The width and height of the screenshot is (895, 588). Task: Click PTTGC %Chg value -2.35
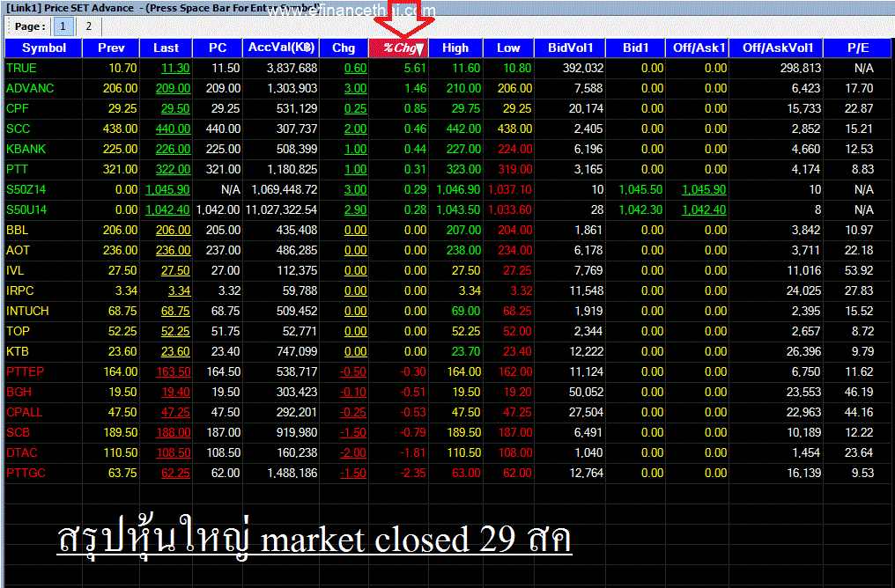pos(413,474)
